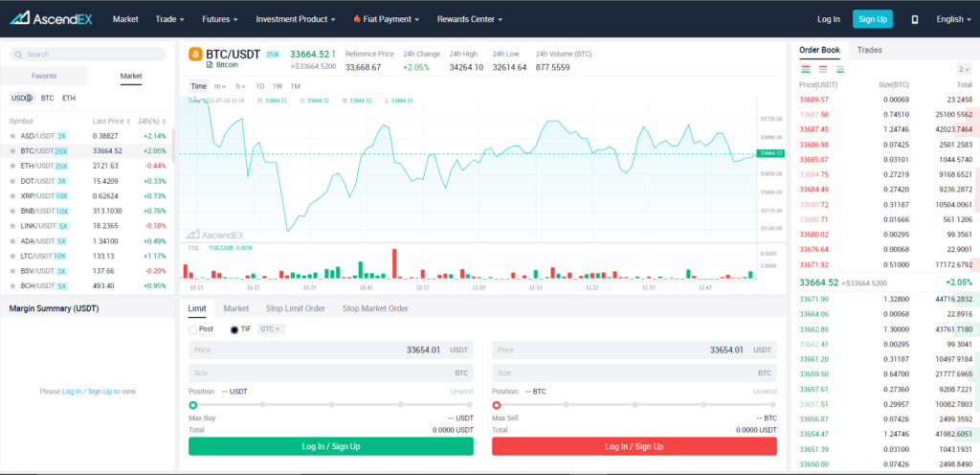The image size is (980, 475).
Task: Select the Order Book tab
Action: click(x=819, y=50)
